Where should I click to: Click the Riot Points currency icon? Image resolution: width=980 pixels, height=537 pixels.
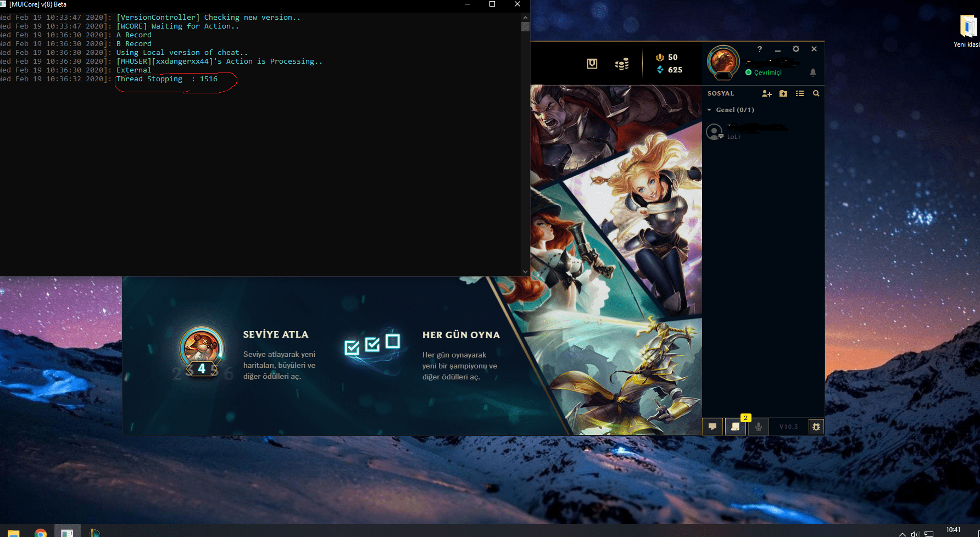point(660,57)
